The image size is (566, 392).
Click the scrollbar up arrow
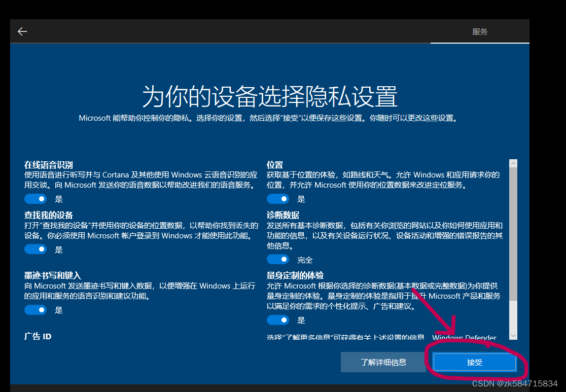(x=513, y=163)
